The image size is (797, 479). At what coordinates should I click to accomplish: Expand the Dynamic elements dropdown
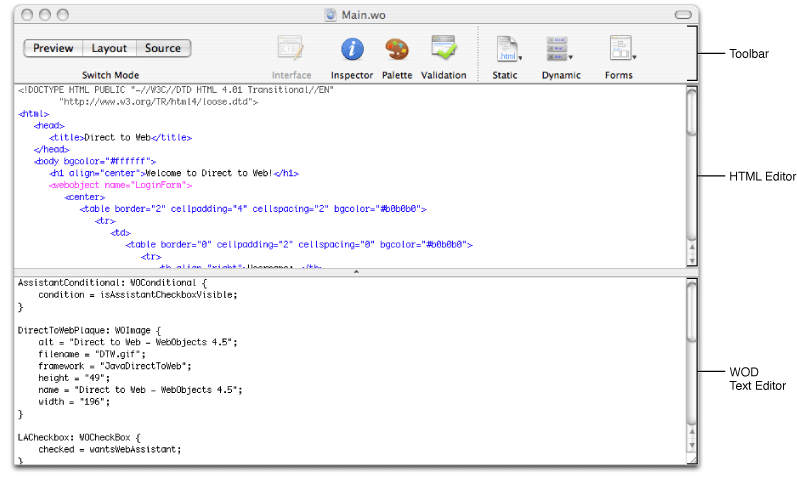[559, 49]
